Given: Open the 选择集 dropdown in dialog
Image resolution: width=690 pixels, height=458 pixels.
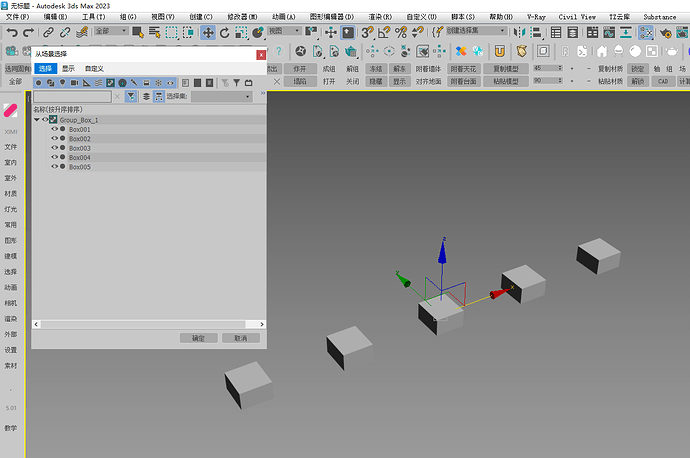Looking at the screenshot, I should tap(221, 97).
